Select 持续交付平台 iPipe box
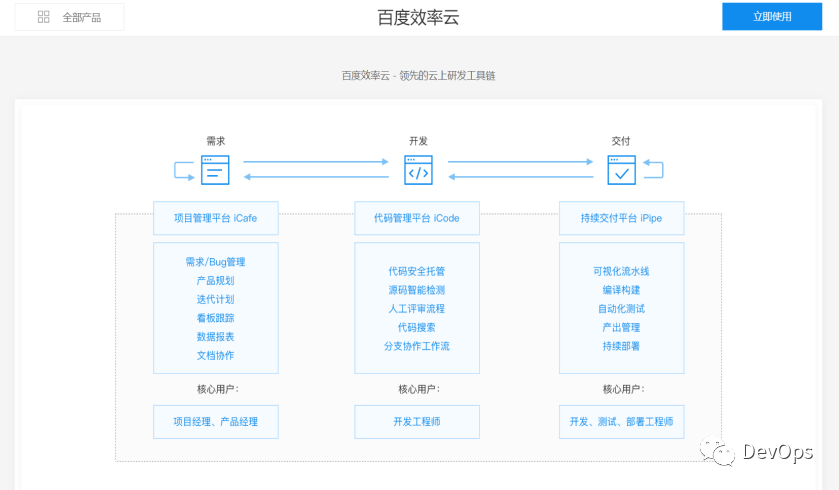The image size is (839, 490). 622,218
